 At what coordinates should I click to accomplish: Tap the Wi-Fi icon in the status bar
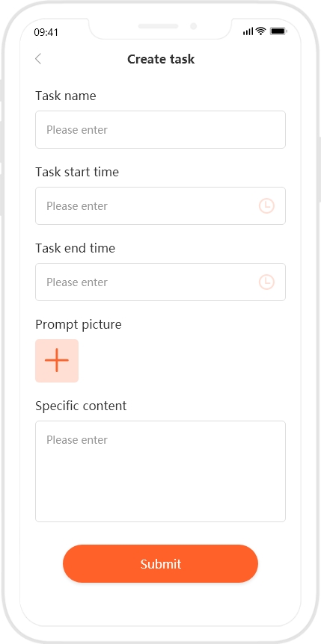coord(260,31)
